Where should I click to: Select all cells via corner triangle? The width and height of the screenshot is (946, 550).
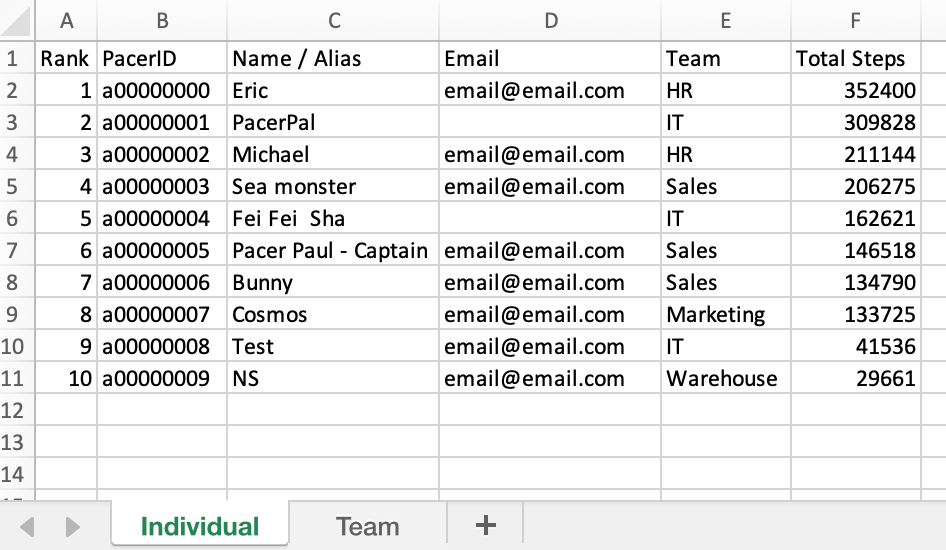(x=17, y=20)
